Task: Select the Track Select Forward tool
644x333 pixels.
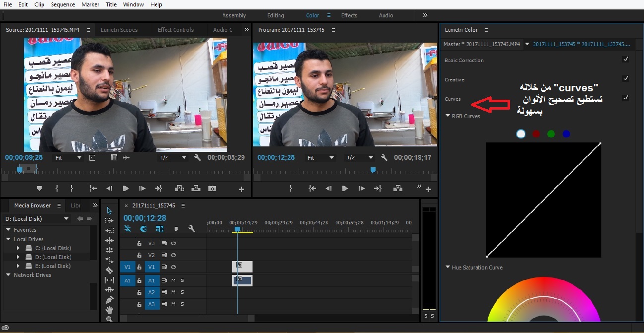Action: (109, 220)
